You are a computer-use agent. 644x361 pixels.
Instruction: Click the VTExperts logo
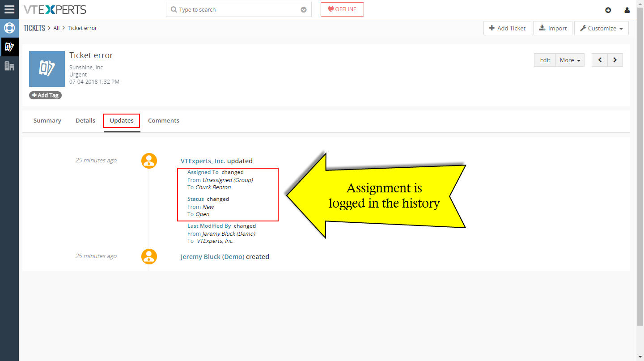55,9
